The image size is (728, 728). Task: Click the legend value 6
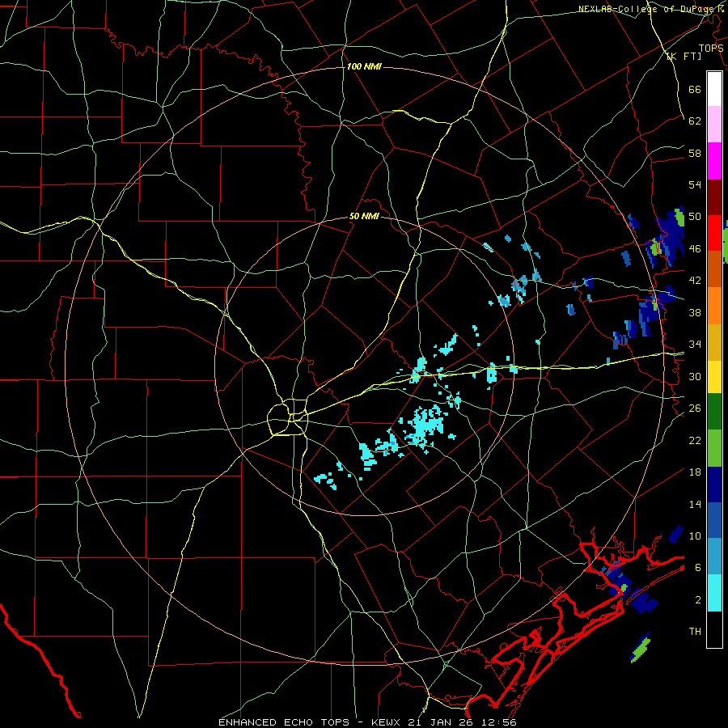point(698,567)
